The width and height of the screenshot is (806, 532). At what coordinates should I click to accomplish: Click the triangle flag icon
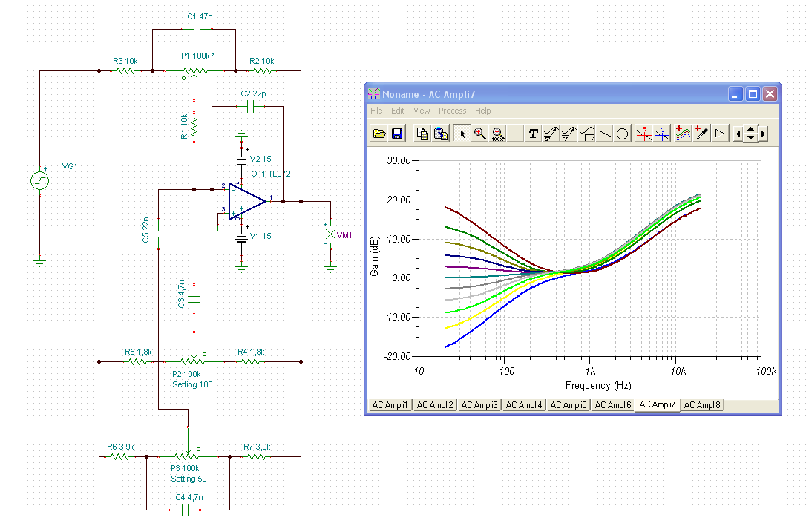click(720, 134)
